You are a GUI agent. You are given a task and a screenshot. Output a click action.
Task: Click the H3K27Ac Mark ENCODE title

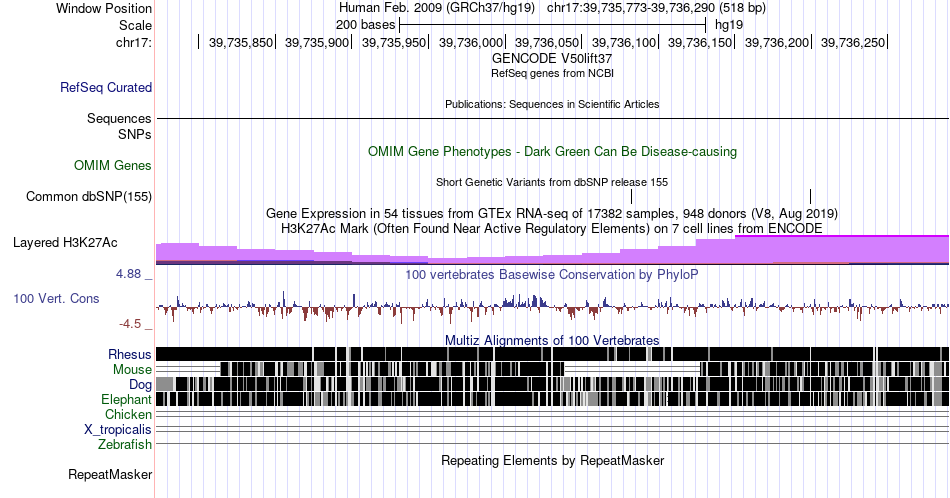[x=552, y=228]
